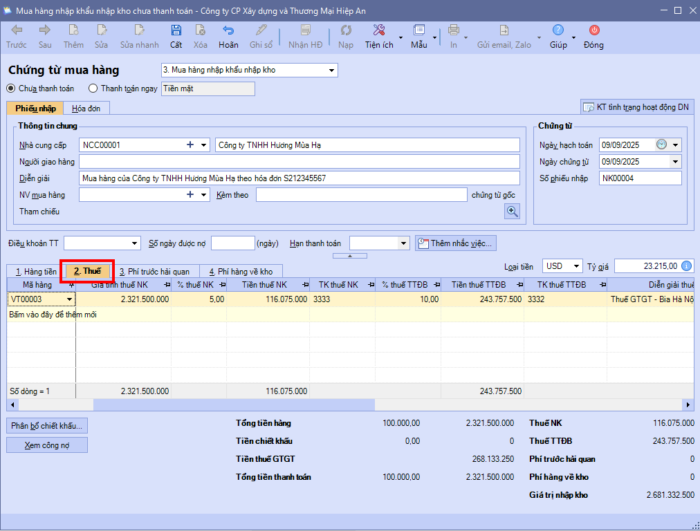Viewport: 700px width, 531px height.
Task: Click the magnifier icon beside Tham chiếu
Action: point(512,211)
